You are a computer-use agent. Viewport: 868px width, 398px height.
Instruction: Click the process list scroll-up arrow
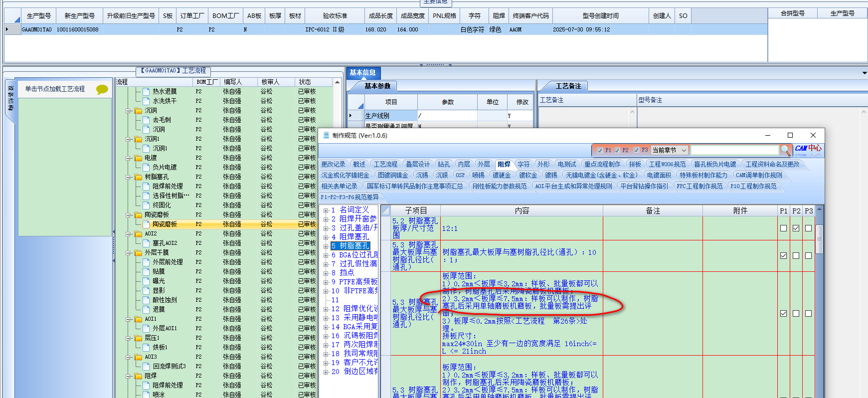(x=338, y=82)
